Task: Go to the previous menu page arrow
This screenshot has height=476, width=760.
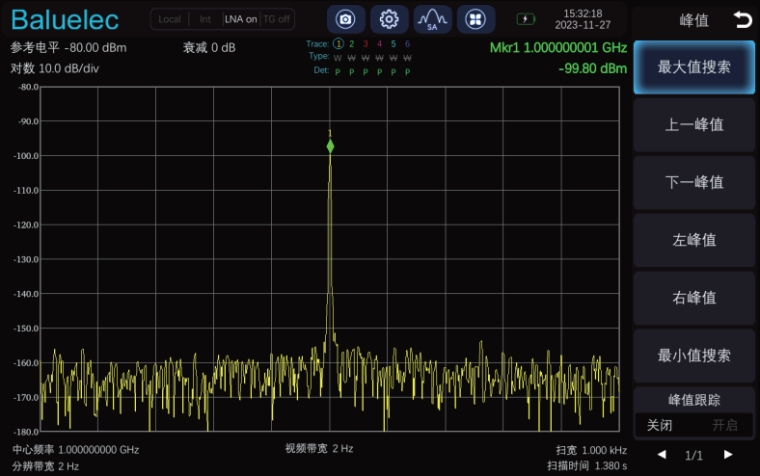Action: [x=661, y=455]
